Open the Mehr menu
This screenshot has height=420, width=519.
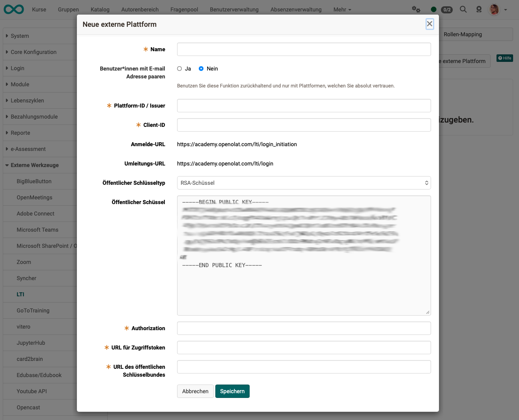(342, 9)
